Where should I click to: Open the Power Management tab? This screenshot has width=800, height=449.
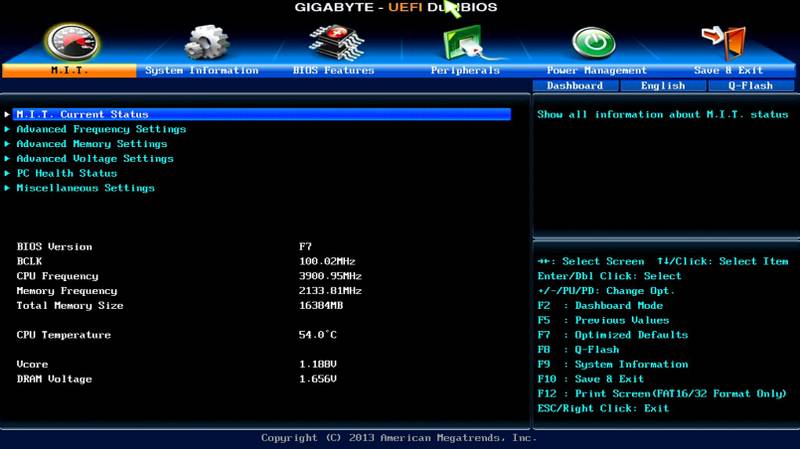596,70
